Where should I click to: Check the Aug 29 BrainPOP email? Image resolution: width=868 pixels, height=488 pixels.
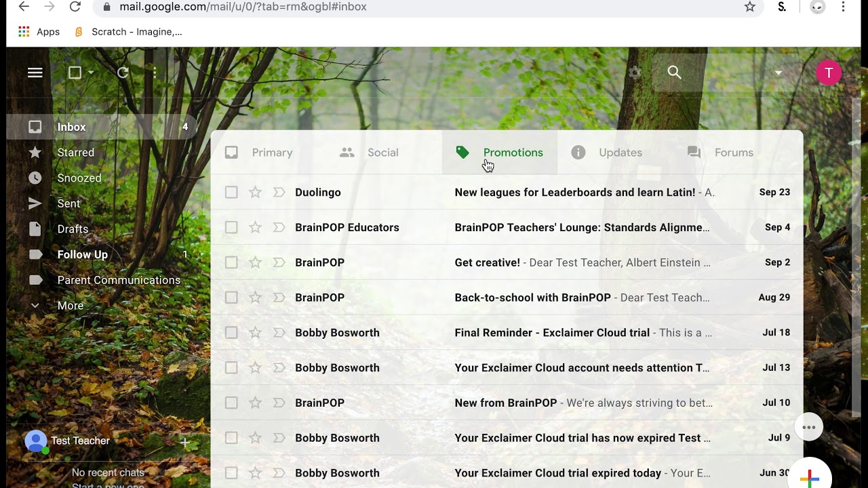pyautogui.click(x=231, y=298)
